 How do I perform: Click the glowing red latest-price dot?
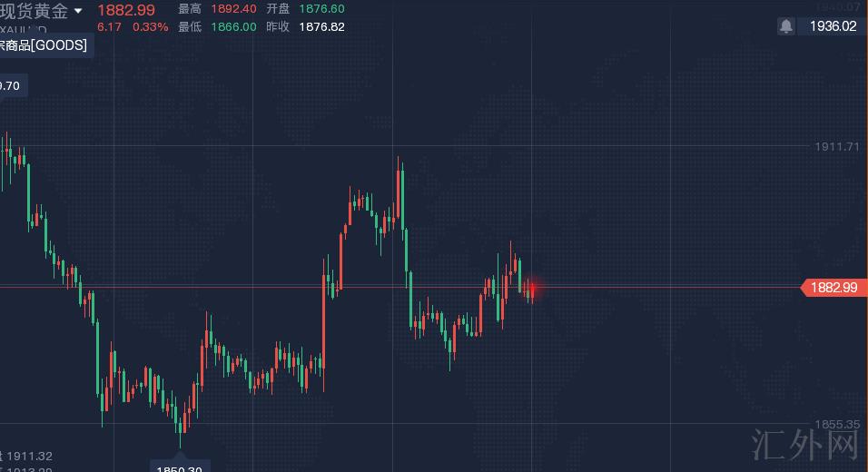point(532,289)
